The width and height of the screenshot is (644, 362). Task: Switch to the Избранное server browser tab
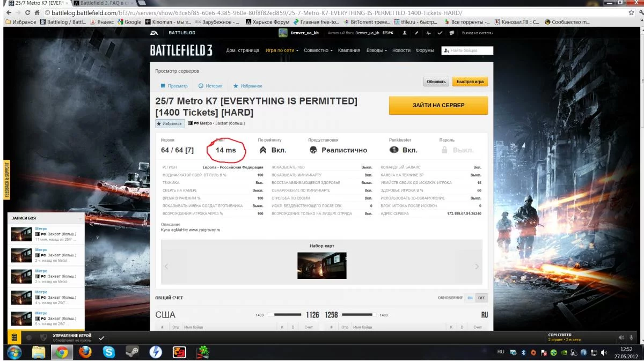(x=247, y=86)
